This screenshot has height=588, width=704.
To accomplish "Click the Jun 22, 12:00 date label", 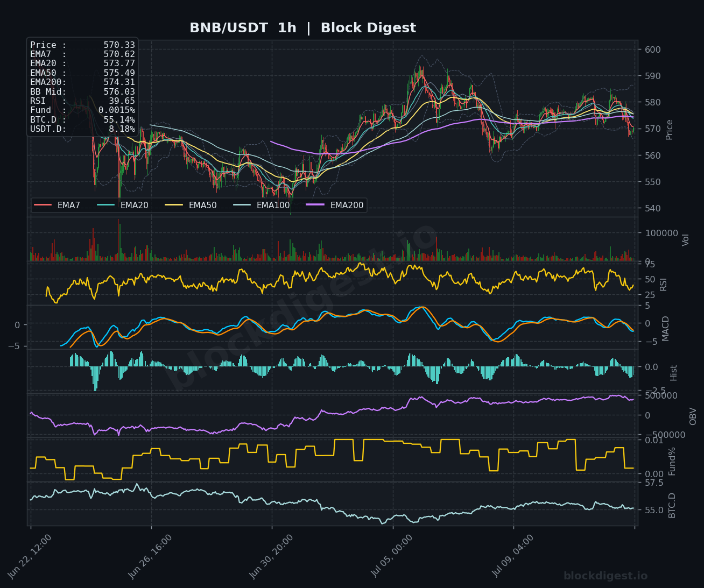I will [x=30, y=556].
